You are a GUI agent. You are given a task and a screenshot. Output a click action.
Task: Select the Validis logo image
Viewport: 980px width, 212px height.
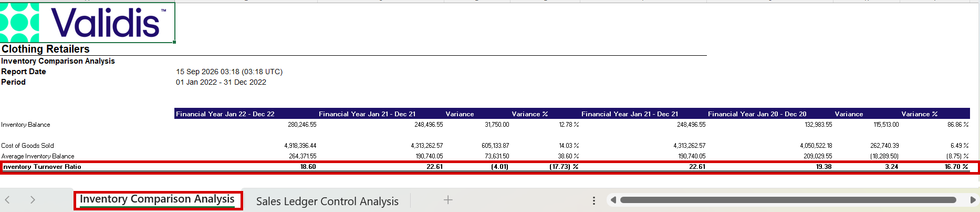click(87, 22)
